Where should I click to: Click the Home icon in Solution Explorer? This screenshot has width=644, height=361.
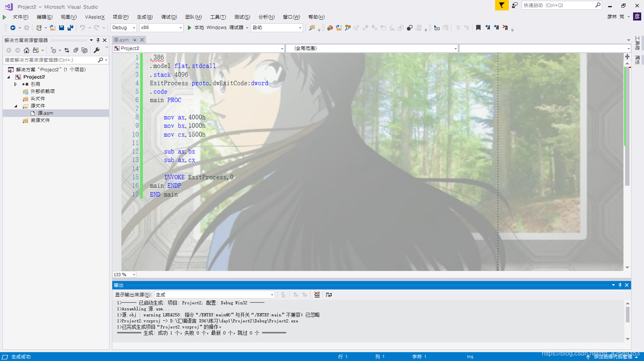click(x=27, y=50)
